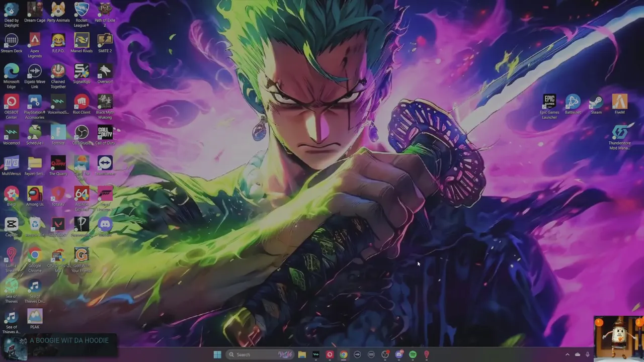The width and height of the screenshot is (644, 362).
Task: Open the desktop icon labeled Voicemod
Action: (11, 132)
